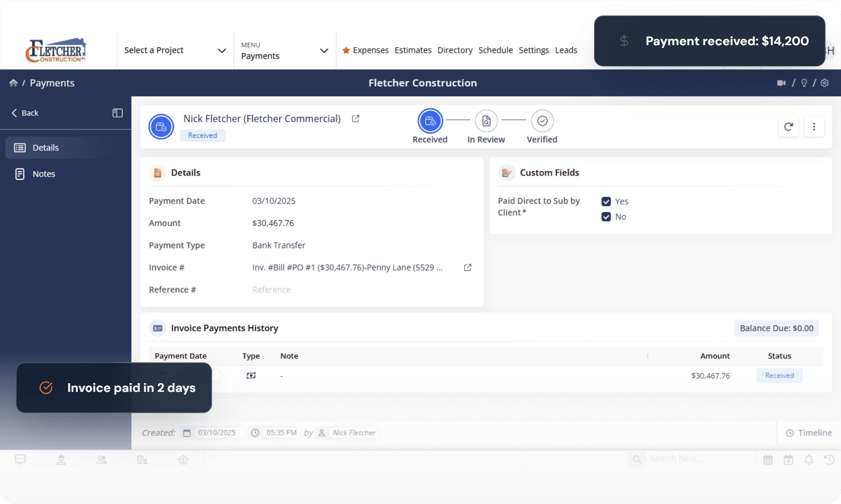
Task: Click the Inv. #Bill #PO #1 invoice text
Action: 347,268
